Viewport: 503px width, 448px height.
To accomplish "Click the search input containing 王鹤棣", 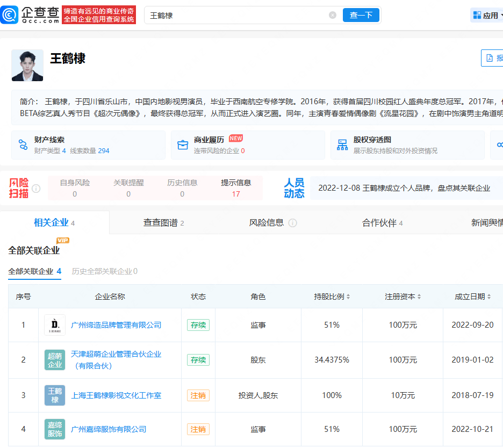I will [x=238, y=15].
